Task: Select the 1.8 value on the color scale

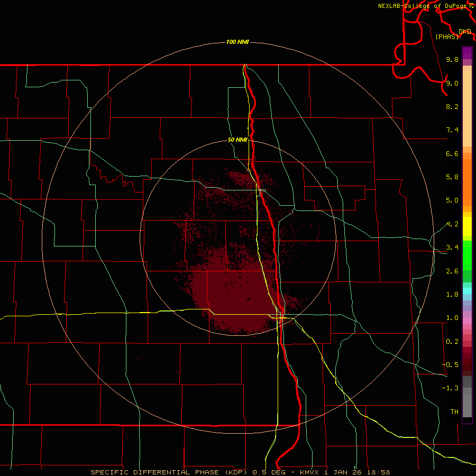Action: (x=452, y=295)
